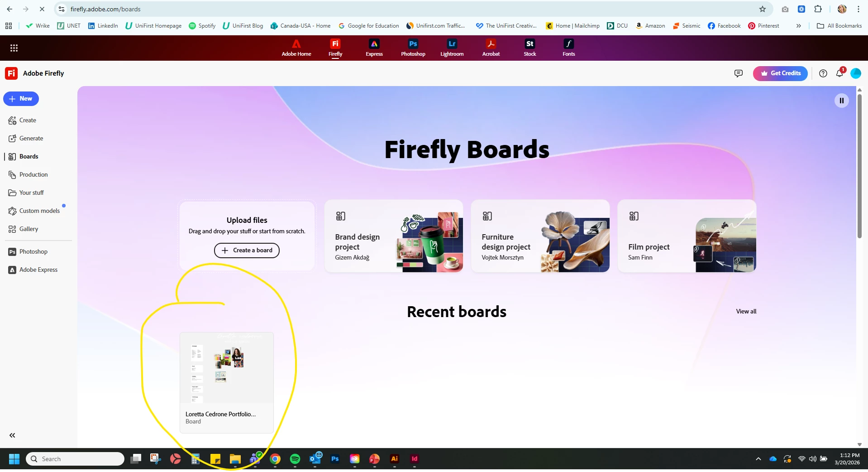Open Outlook from the taskbar
The image size is (868, 472).
(315, 458)
